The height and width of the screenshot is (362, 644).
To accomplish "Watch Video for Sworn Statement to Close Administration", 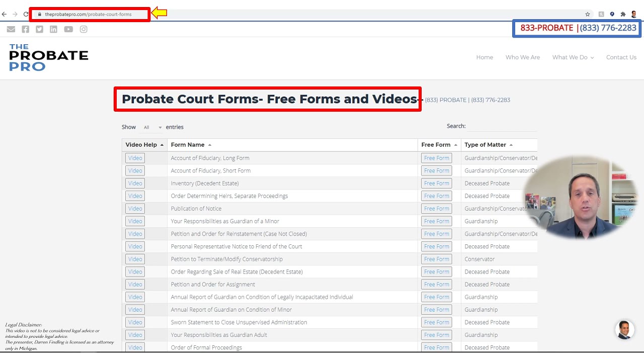I will [135, 322].
